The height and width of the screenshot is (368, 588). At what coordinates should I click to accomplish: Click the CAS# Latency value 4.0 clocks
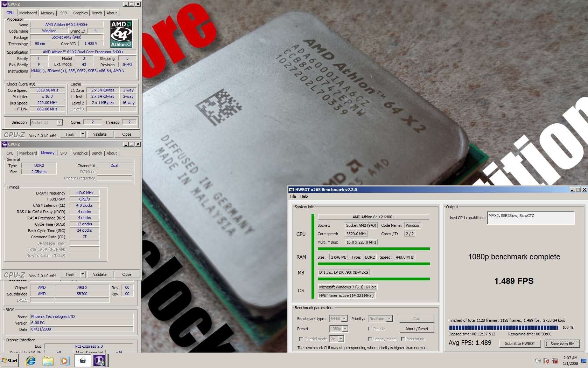click(84, 205)
